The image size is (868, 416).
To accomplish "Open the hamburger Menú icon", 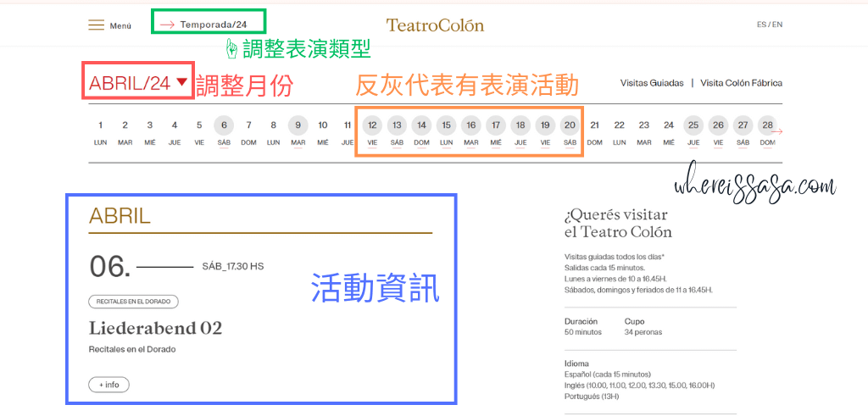I will coord(97,25).
